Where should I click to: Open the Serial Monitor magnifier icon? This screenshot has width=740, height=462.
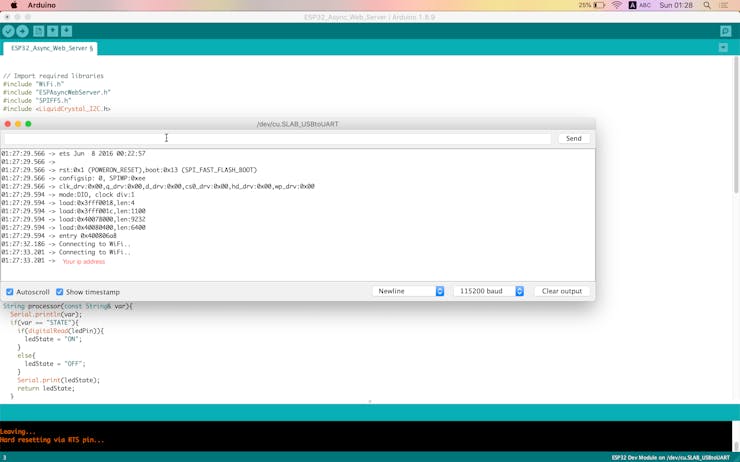[725, 31]
